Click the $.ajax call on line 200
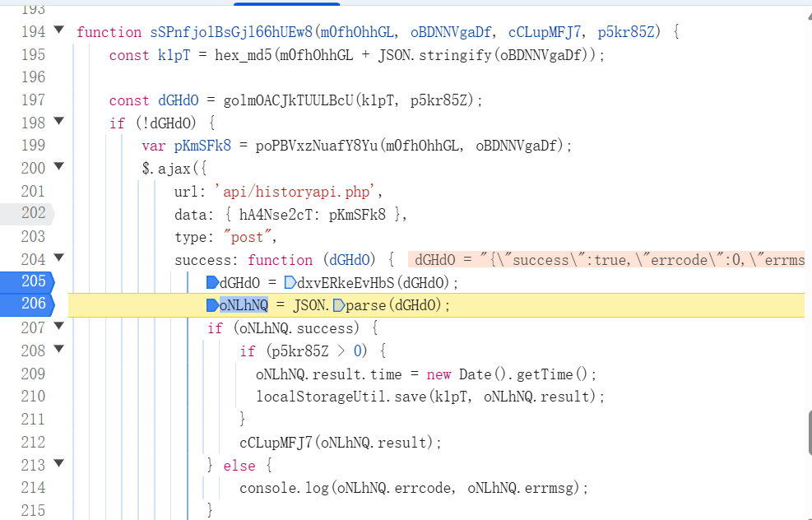This screenshot has width=812, height=520. click(166, 169)
